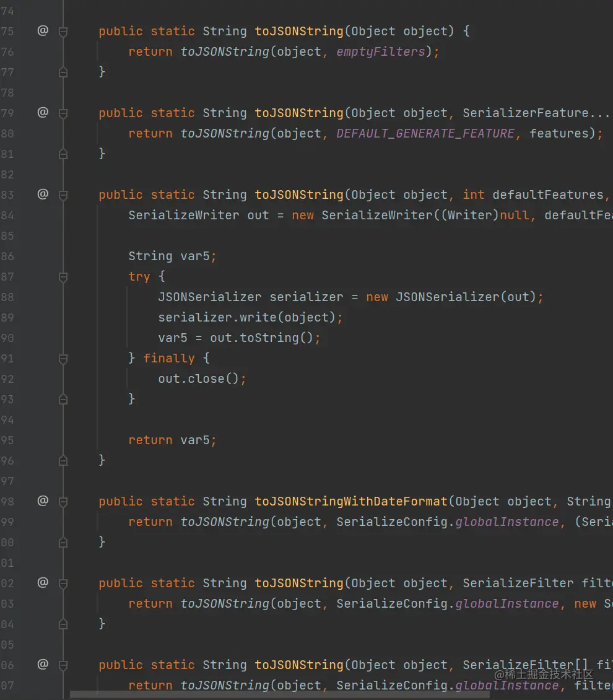
Task: Collapse fold end marker at line 00
Action: (x=63, y=543)
